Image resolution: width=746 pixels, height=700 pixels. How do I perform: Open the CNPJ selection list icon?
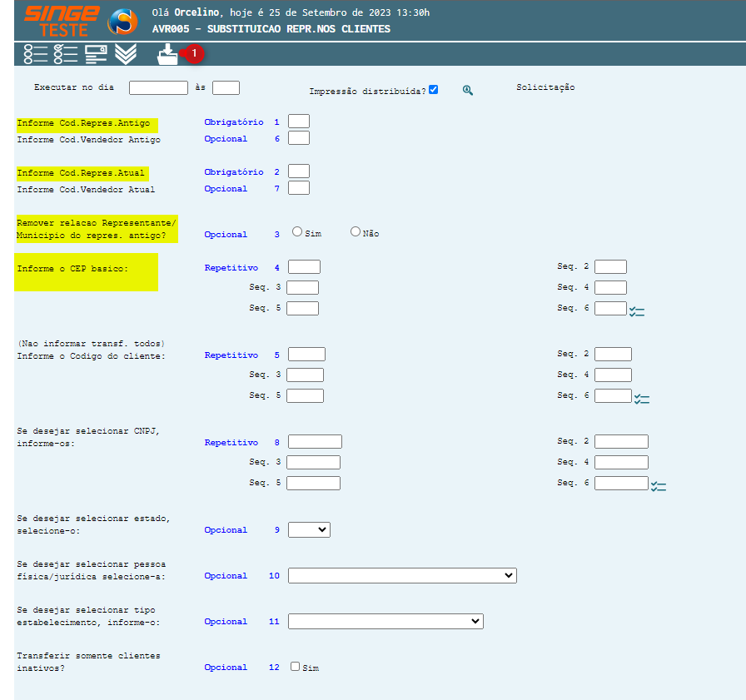click(x=658, y=486)
